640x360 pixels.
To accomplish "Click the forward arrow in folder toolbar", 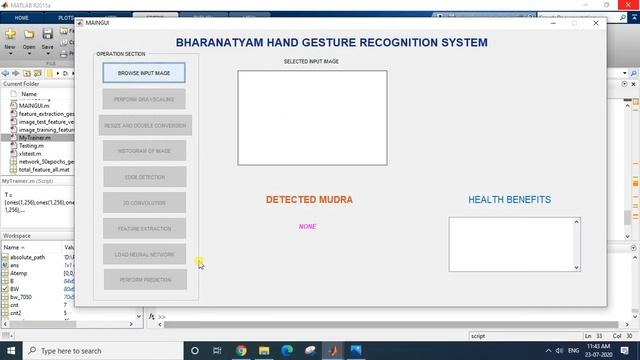I will [x=16, y=73].
